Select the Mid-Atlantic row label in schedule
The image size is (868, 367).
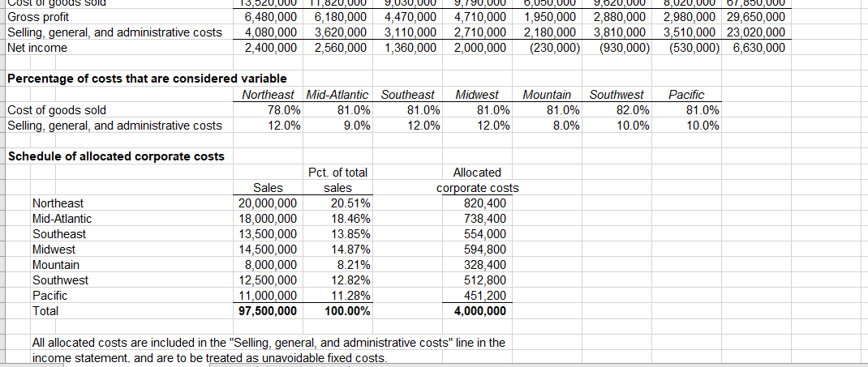(x=62, y=219)
